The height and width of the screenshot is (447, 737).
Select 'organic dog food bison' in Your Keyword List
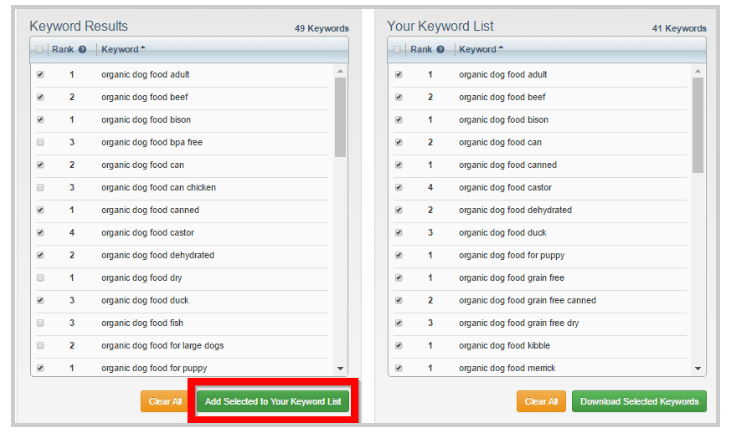pyautogui.click(x=503, y=119)
